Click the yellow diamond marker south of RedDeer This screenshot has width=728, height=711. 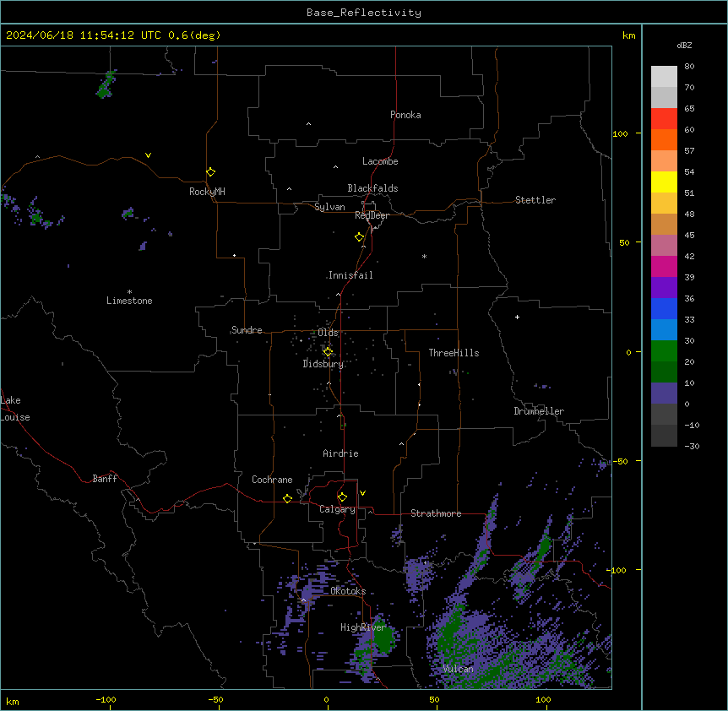point(360,237)
